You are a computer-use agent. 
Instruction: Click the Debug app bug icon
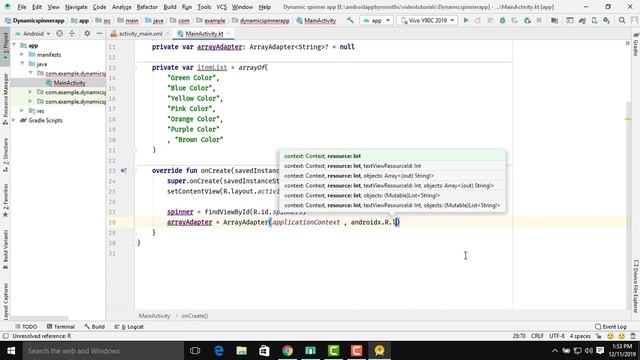point(502,20)
